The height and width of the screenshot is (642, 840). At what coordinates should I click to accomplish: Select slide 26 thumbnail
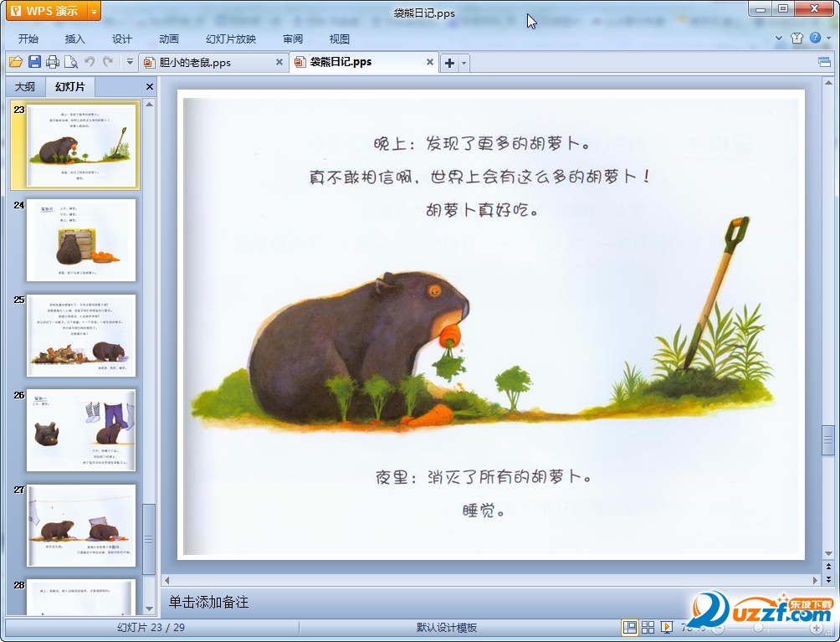point(81,430)
